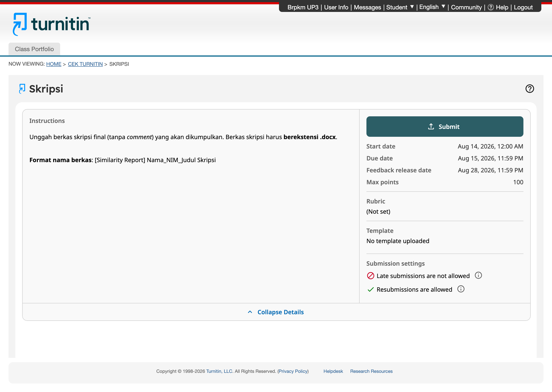The image size is (552, 392).
Task: Click the Max points value 100
Action: coord(518,182)
